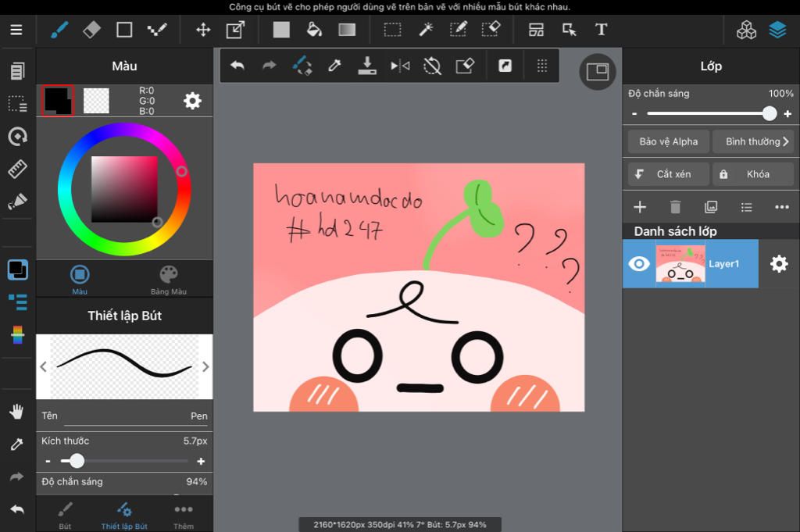Open layer list view icon
The width and height of the screenshot is (800, 532).
(x=746, y=206)
